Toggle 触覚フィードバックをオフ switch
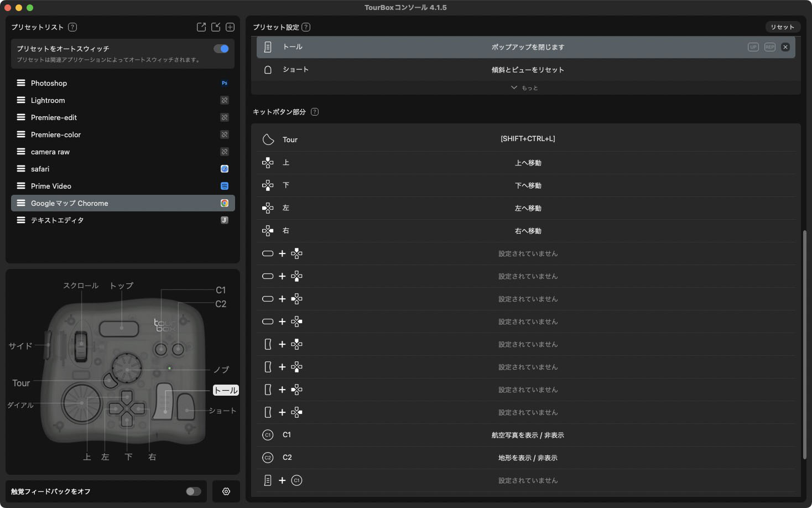This screenshot has width=812, height=508. tap(193, 491)
